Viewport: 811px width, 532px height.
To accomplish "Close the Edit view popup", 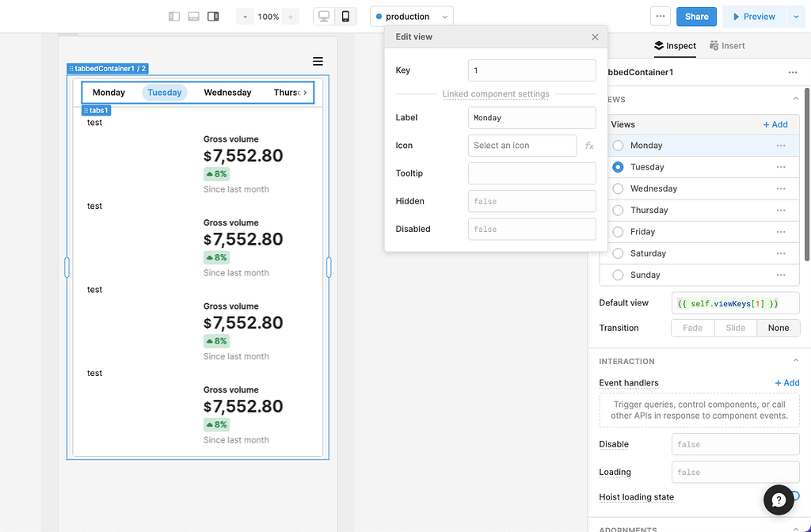I will 595,37.
